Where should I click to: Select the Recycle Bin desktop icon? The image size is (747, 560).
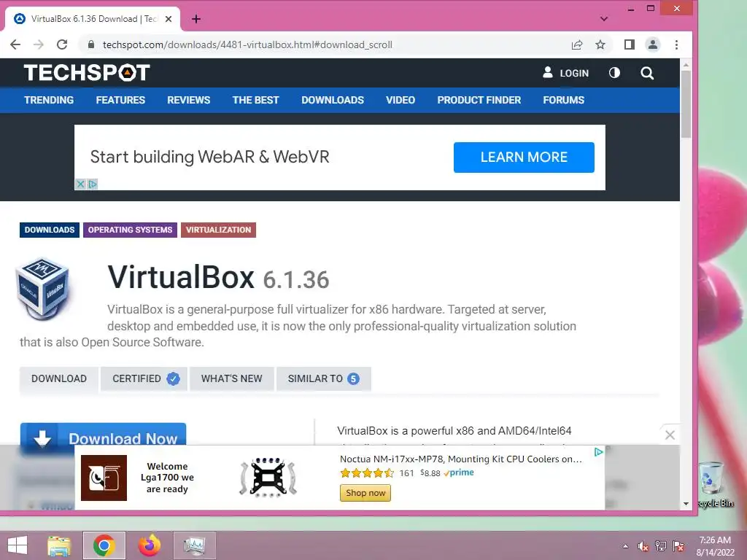[x=715, y=484]
